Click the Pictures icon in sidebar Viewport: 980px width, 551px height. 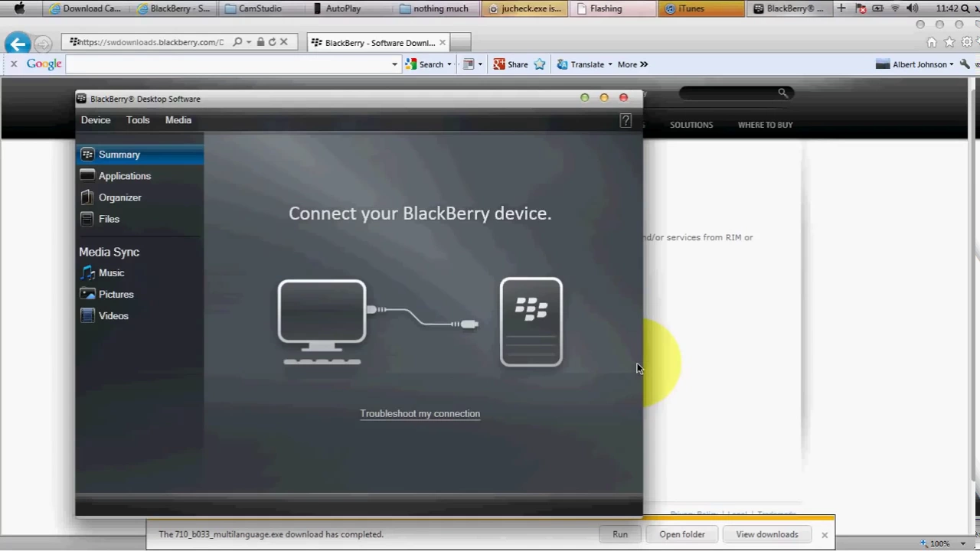pyautogui.click(x=88, y=294)
